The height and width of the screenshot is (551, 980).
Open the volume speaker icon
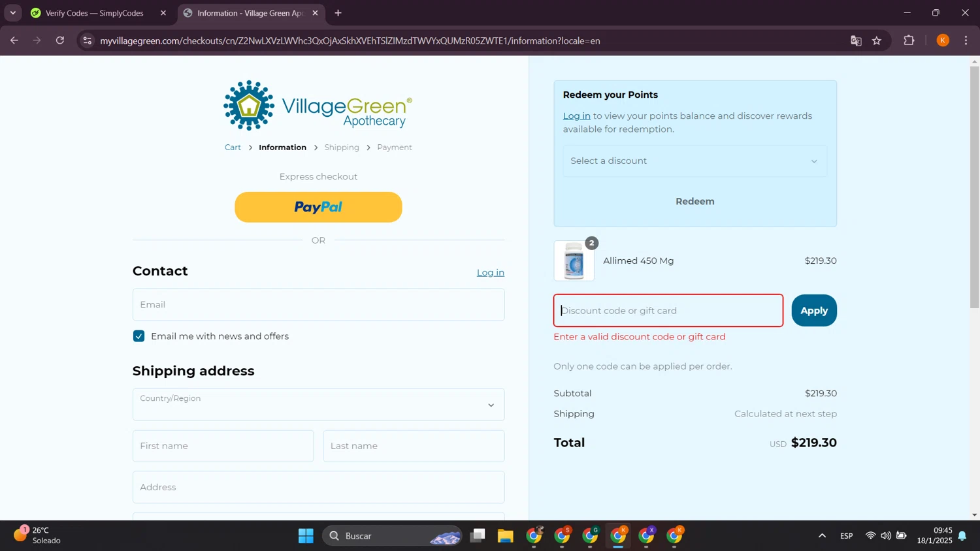[886, 536]
